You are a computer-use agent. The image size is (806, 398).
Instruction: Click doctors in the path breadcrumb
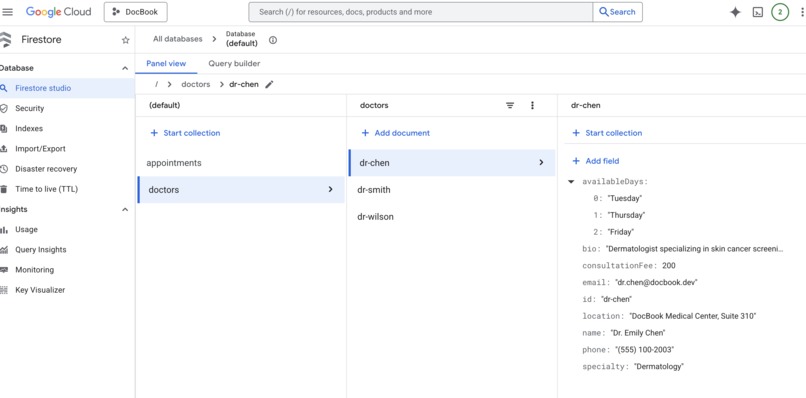point(196,84)
